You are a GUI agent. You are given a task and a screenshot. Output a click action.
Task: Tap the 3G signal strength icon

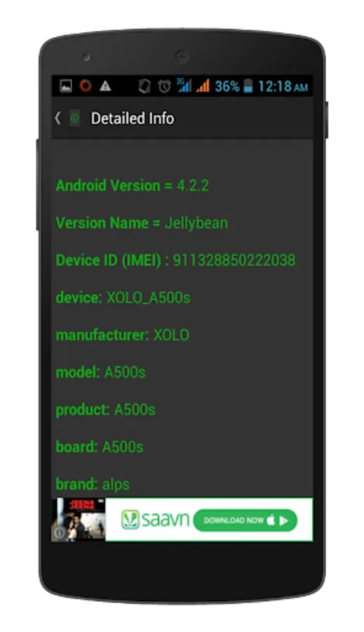[184, 86]
